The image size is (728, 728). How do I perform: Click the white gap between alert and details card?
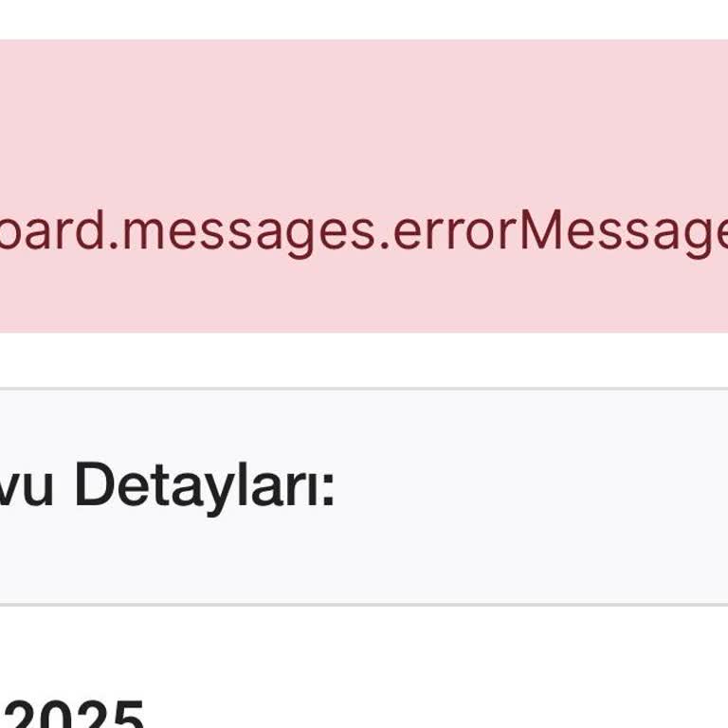(x=364, y=359)
